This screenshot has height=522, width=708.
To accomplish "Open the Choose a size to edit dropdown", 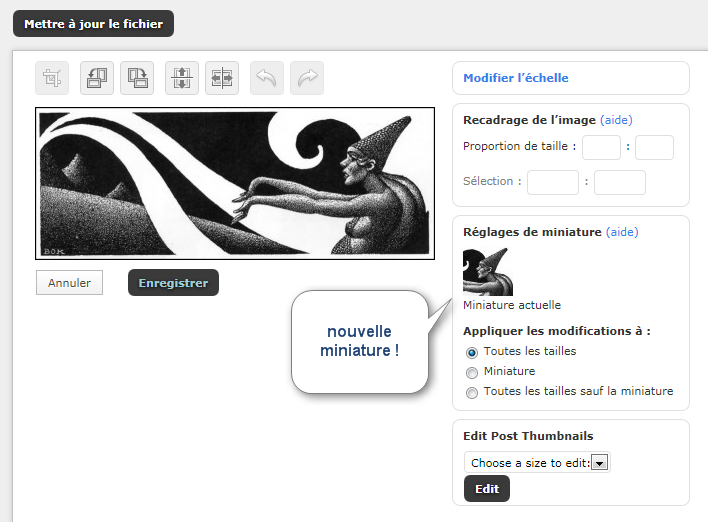I will pos(537,463).
